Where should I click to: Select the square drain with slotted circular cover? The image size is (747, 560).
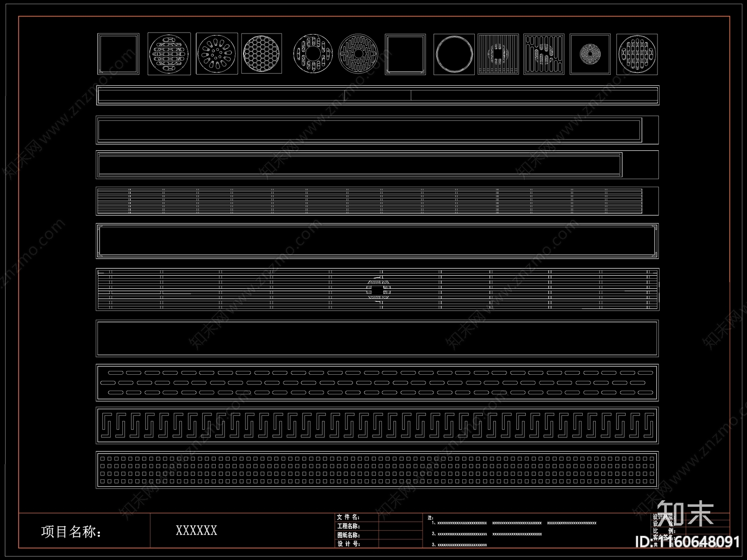tap(637, 54)
